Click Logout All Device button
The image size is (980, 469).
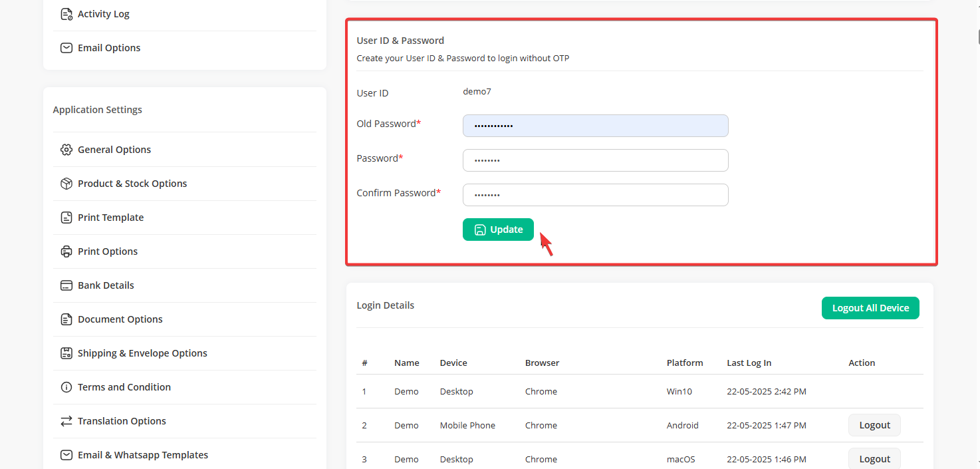click(870, 308)
